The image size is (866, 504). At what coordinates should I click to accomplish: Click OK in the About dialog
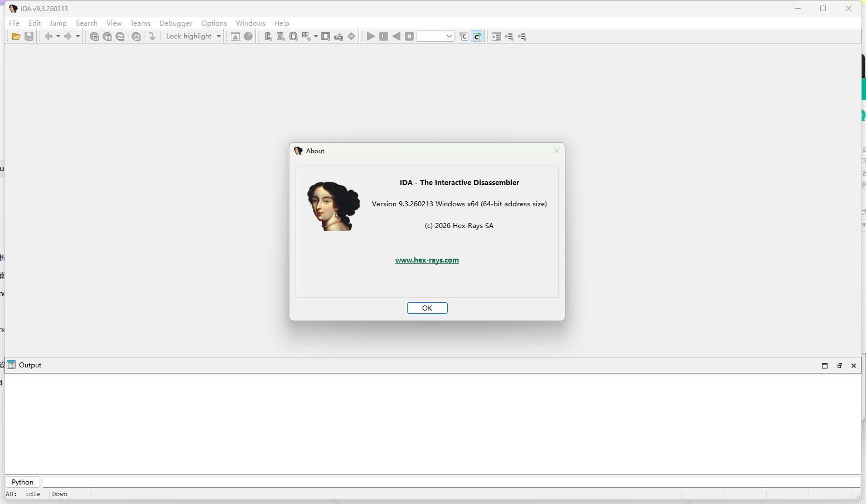tap(427, 308)
